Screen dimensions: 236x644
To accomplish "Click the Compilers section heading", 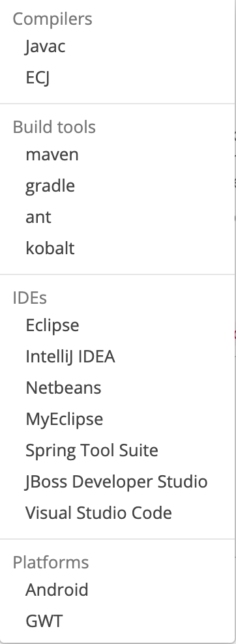I will tap(53, 18).
